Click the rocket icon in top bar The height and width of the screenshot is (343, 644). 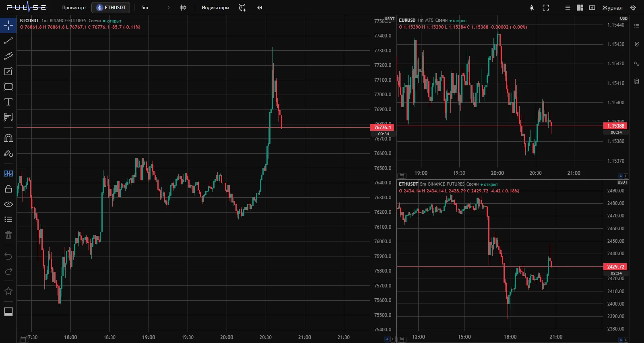click(532, 8)
